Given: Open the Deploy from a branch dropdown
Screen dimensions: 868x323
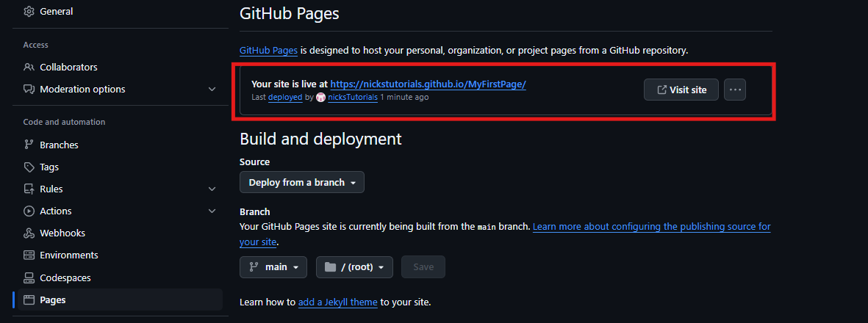Looking at the screenshot, I should 301,182.
